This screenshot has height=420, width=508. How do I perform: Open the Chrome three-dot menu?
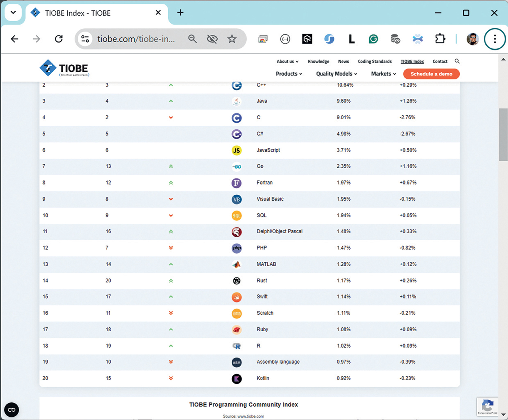[x=495, y=39]
